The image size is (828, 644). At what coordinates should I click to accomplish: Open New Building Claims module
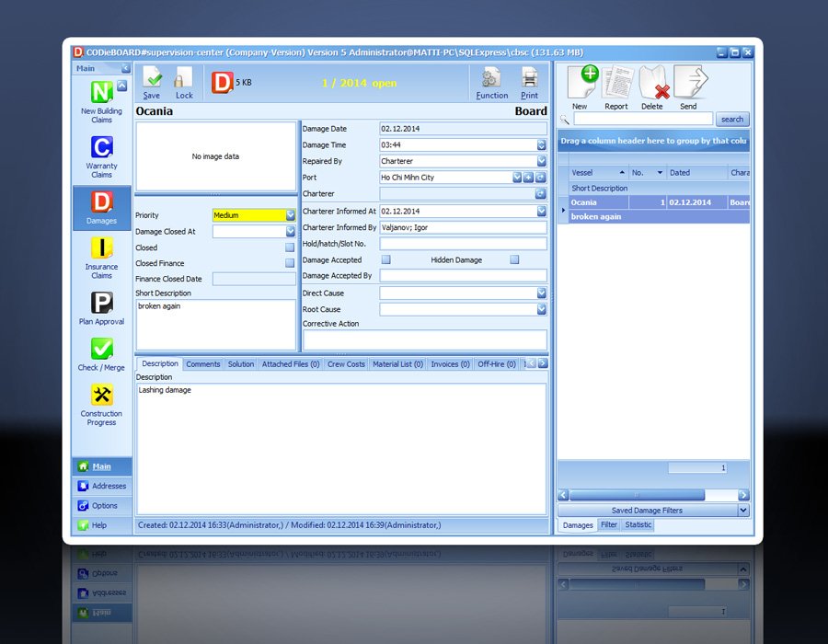coord(101,102)
